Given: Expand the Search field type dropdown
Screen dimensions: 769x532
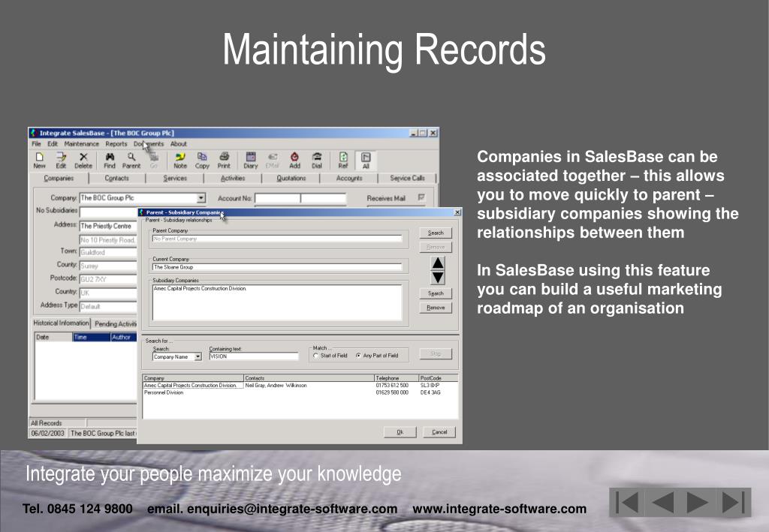Looking at the screenshot, I should [x=198, y=356].
